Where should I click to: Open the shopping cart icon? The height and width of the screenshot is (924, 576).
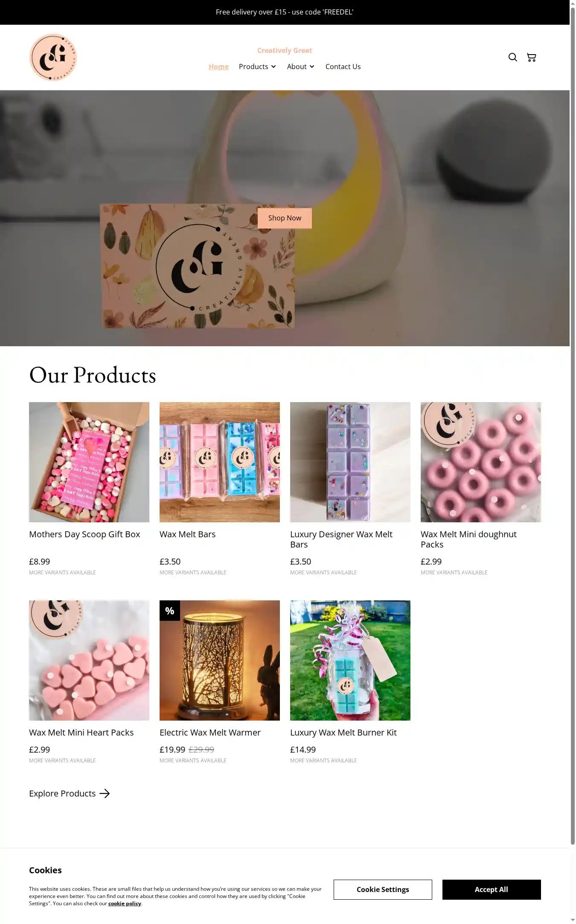click(531, 57)
